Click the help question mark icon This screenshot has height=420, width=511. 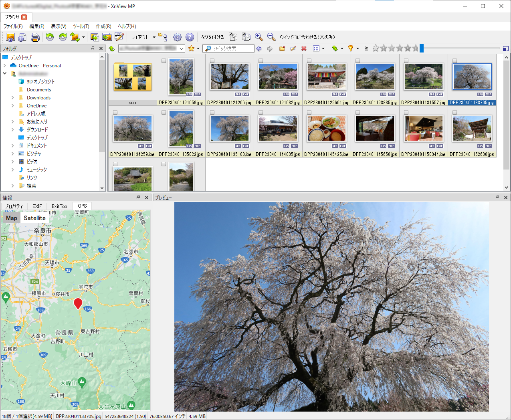190,37
